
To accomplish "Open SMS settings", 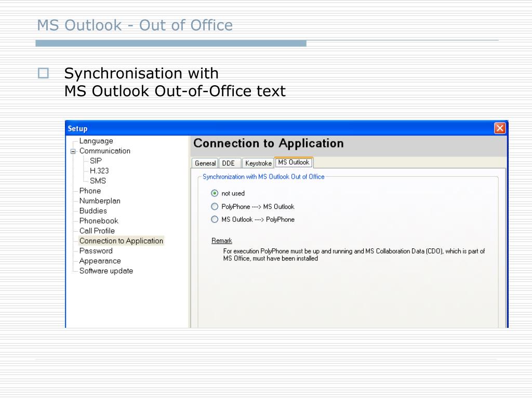I will tap(98, 181).
